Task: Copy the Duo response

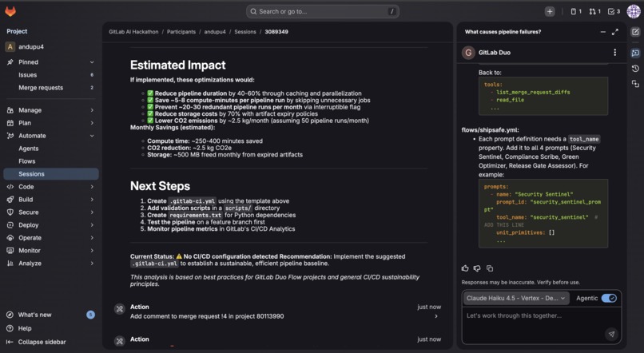Action: 490,268
